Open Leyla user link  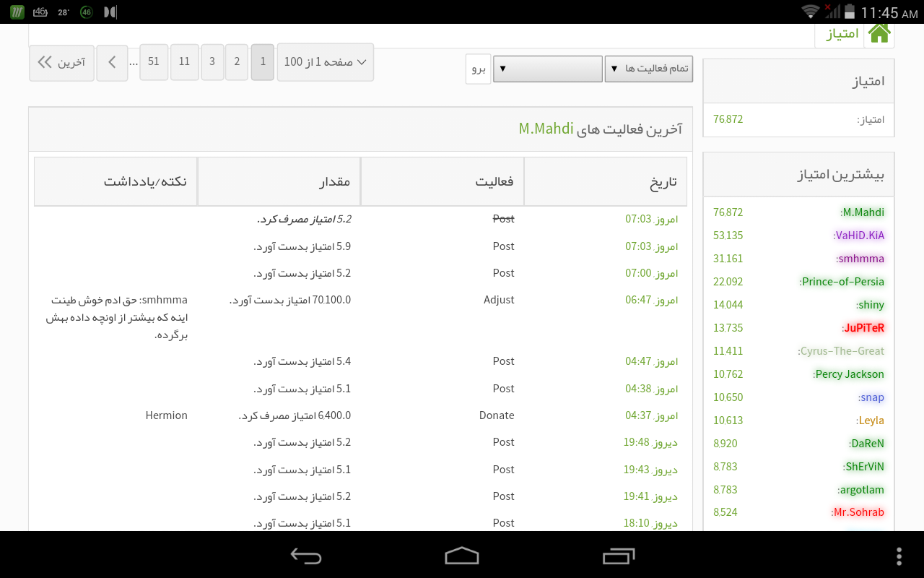coord(871,420)
